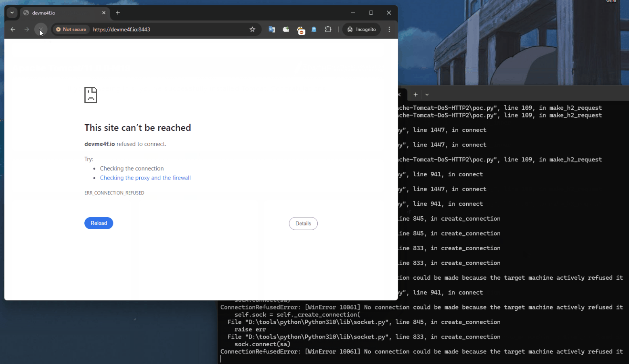Add a new tab in the terminal window
Image resolution: width=629 pixels, height=364 pixels.
pyautogui.click(x=415, y=94)
